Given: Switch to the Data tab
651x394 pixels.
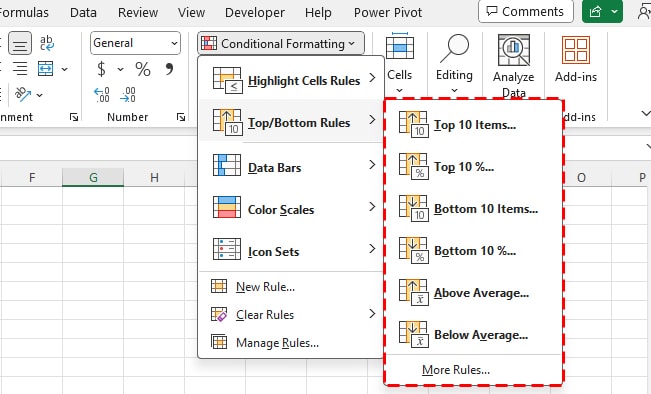Looking at the screenshot, I should (x=83, y=12).
